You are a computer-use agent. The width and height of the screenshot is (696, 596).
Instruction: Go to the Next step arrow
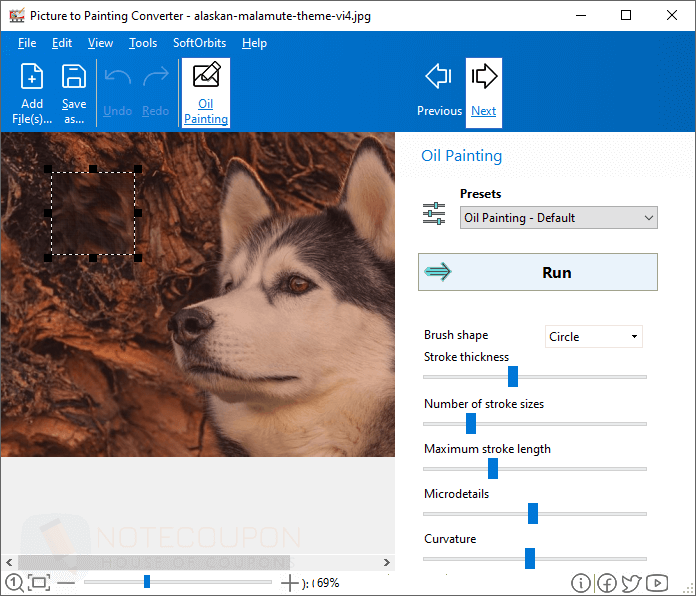point(484,76)
